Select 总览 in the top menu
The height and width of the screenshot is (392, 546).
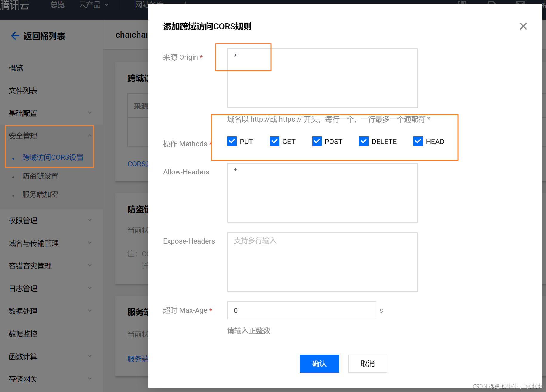[57, 5]
